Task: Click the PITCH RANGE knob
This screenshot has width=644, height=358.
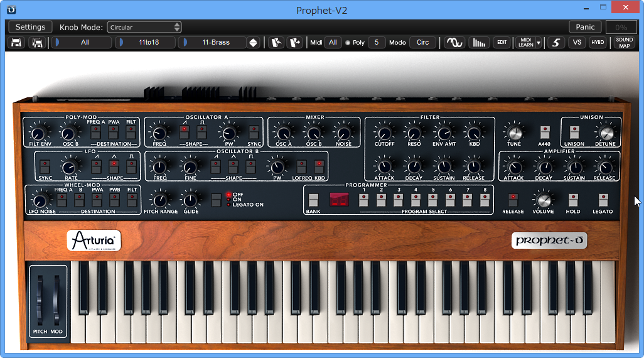Action: pyautogui.click(x=160, y=200)
